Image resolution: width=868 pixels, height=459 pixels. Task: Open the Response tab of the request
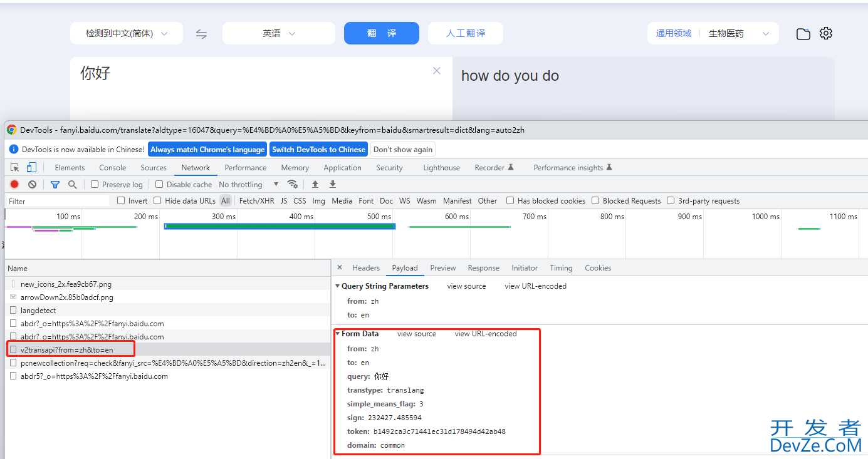[483, 267]
